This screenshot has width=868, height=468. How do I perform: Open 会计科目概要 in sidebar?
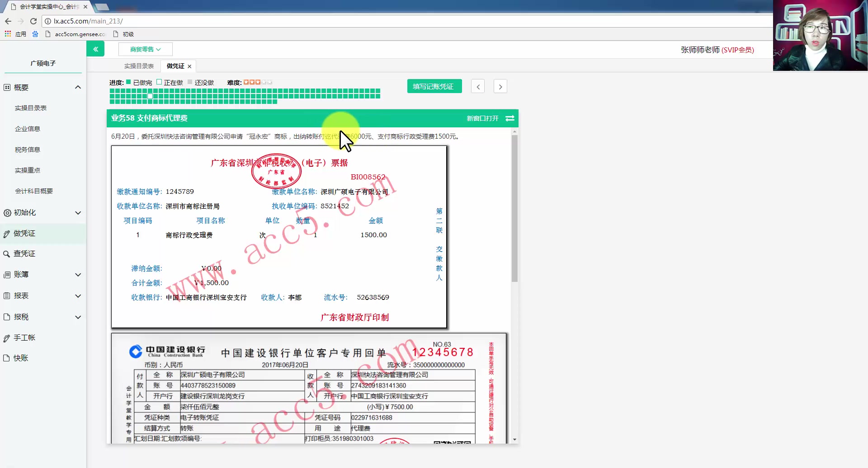[x=34, y=191]
